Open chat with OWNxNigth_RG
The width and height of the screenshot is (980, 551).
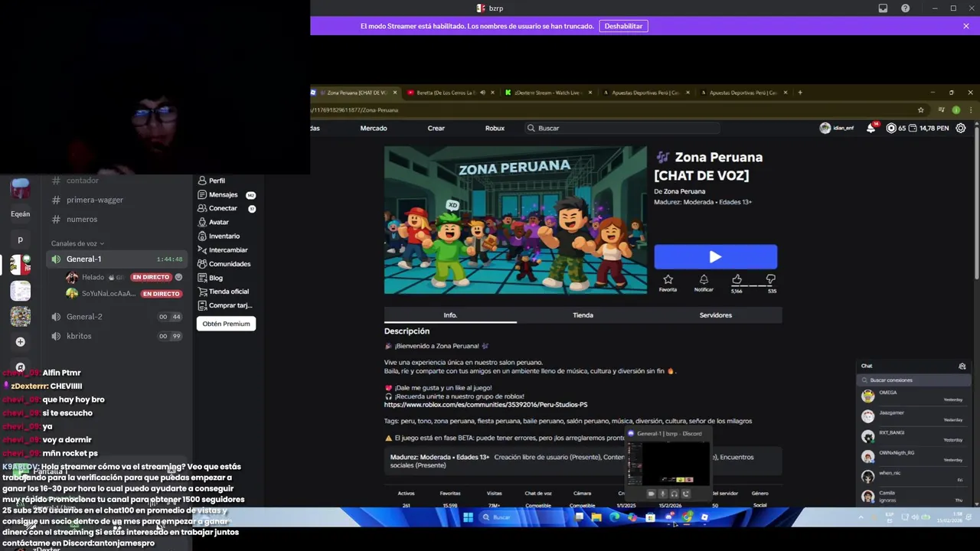(x=913, y=456)
